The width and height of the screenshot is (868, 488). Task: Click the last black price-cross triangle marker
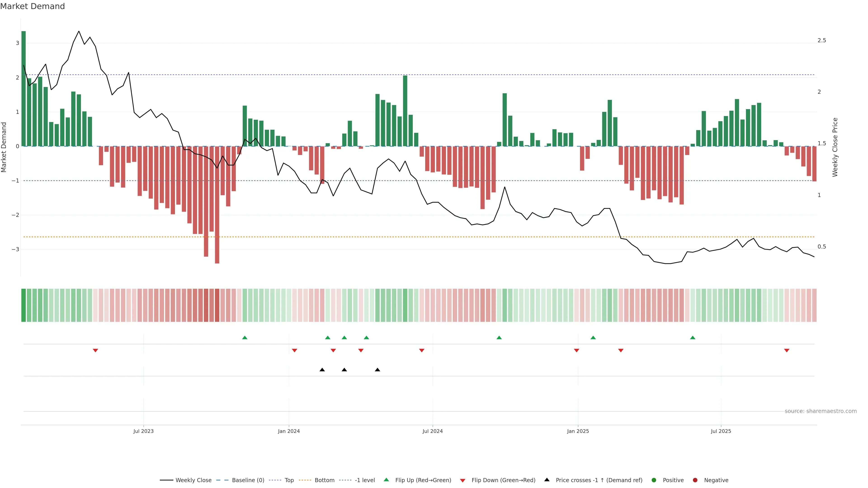[377, 370]
